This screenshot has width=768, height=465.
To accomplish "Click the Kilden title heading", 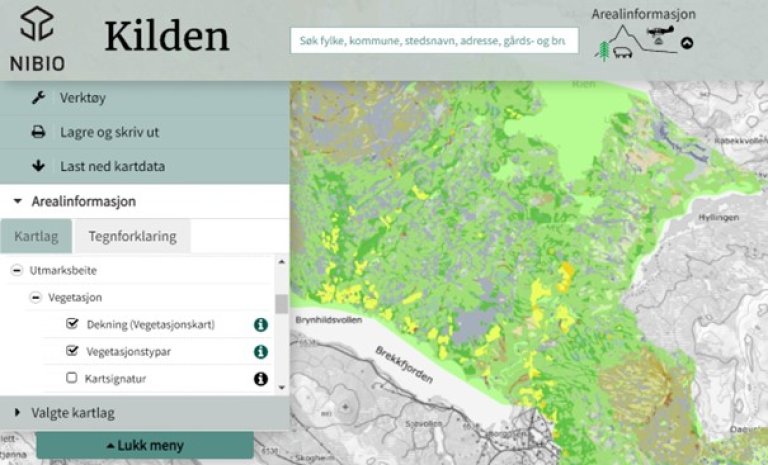I will [x=167, y=37].
